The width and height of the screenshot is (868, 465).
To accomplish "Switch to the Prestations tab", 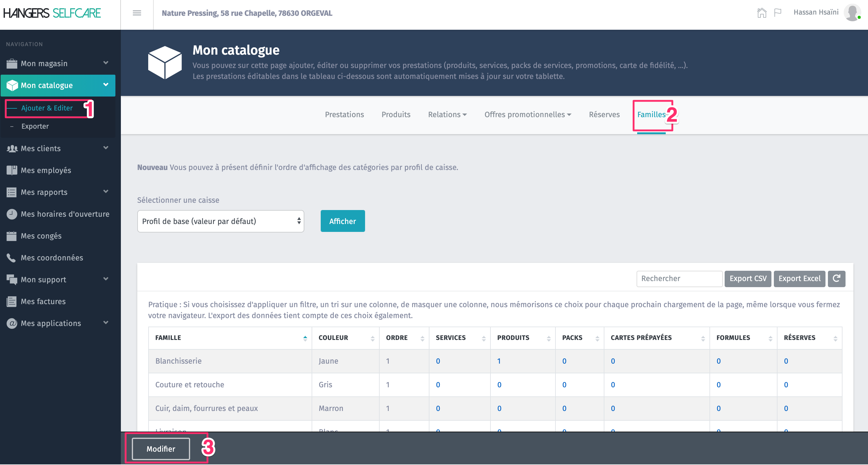I will tap(344, 114).
